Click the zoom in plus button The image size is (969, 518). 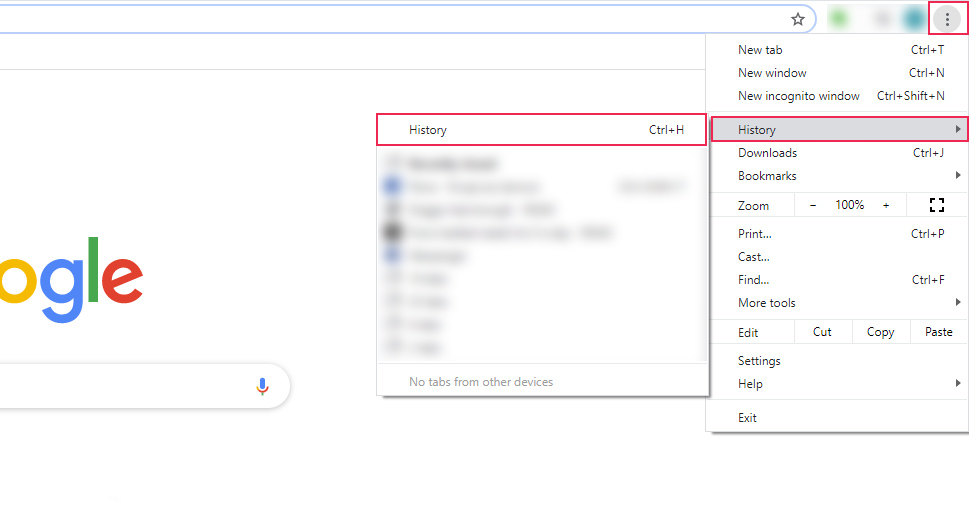886,205
